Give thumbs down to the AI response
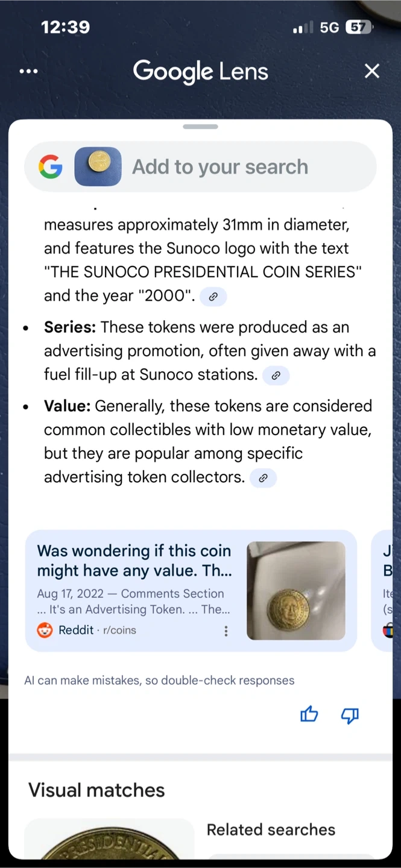The width and height of the screenshot is (401, 868). click(350, 715)
